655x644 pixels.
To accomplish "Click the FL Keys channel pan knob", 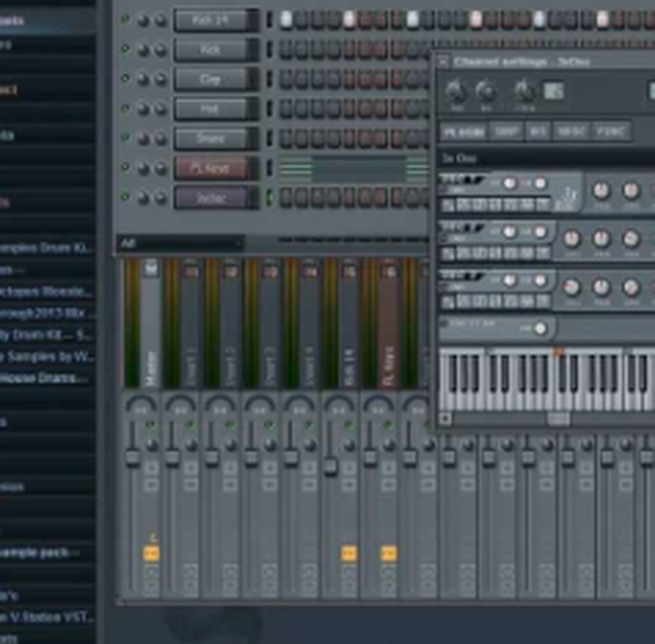I will [x=143, y=168].
